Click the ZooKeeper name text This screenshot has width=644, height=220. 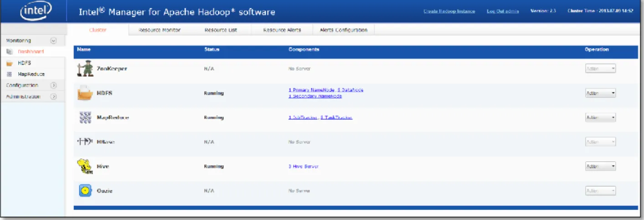click(x=112, y=69)
